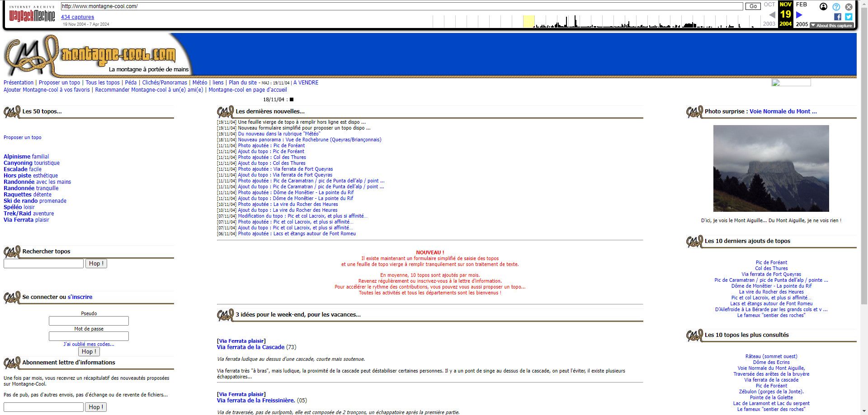
Task: Close the Wayback toolbar
Action: pos(849,7)
